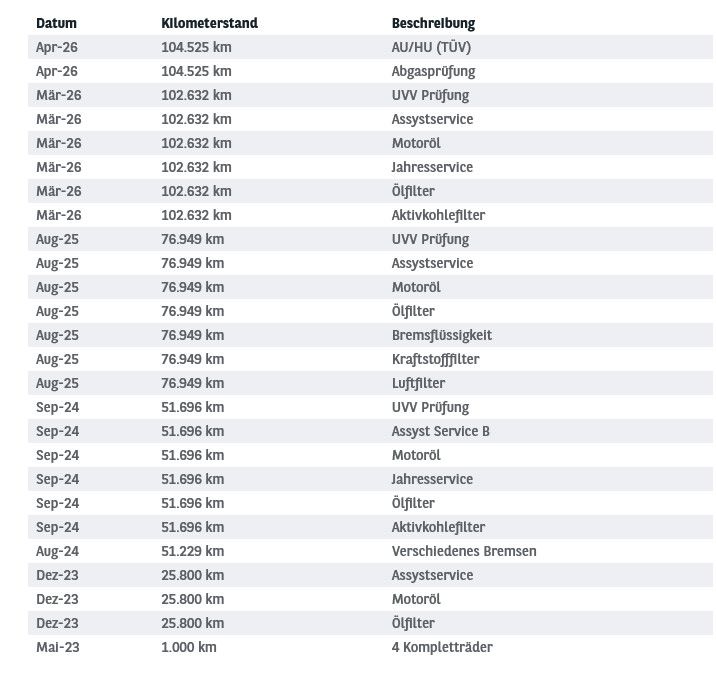Select Dez-23 Assystservice row
Screen dimensions: 716x673
(370, 575)
